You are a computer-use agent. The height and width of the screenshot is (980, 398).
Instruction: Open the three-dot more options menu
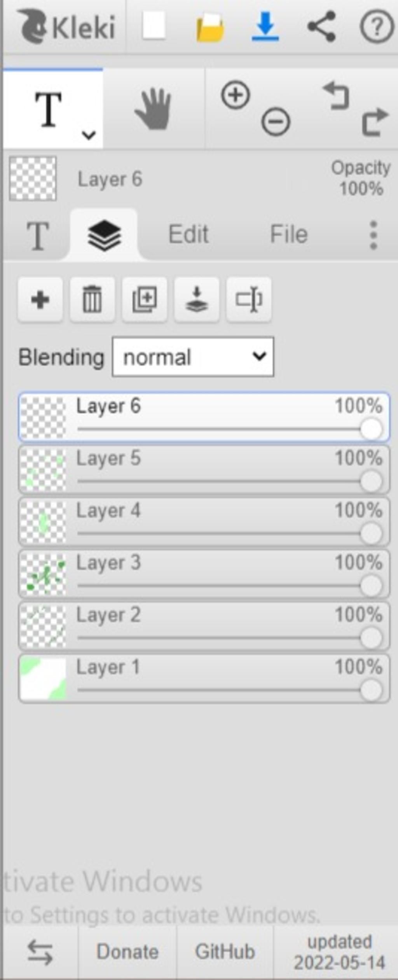pos(374,235)
